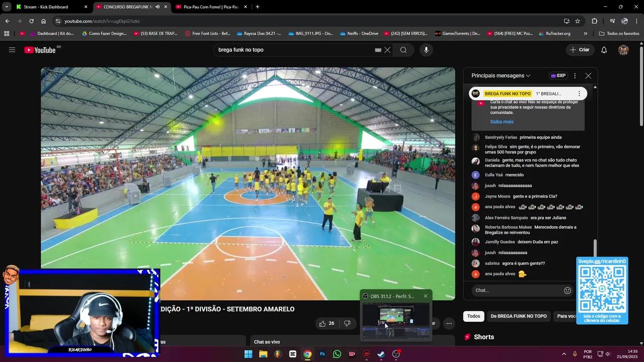Clear the search box with the X icon
Viewport: 644px width, 362px height.
click(387, 50)
